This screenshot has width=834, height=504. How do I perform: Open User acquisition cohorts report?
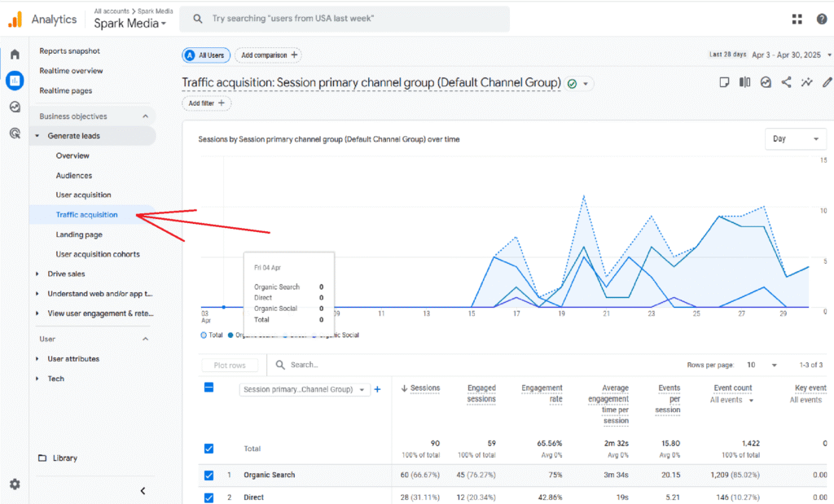[x=98, y=254]
